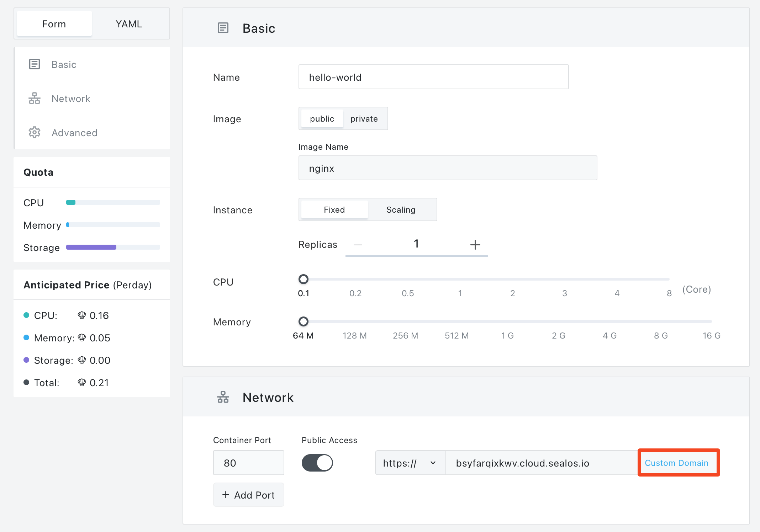760x532 pixels.
Task: Click the Advanced gear icon in sidebar
Action: tap(35, 133)
